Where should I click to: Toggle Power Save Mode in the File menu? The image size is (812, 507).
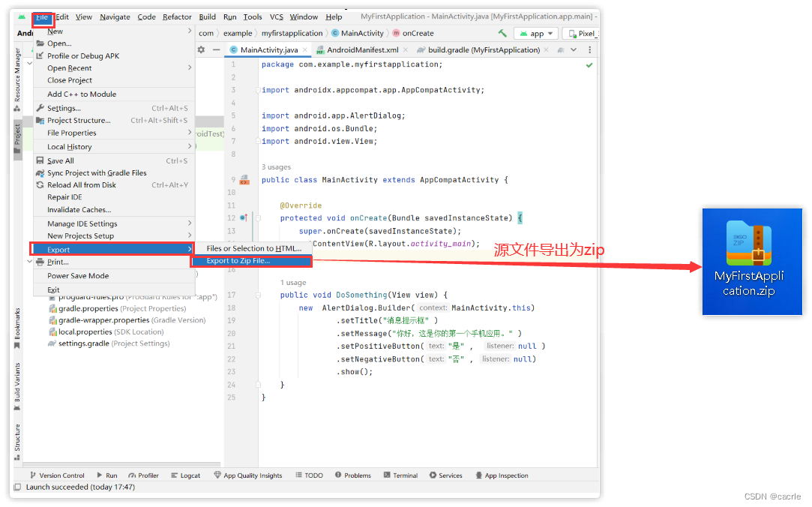(114, 276)
